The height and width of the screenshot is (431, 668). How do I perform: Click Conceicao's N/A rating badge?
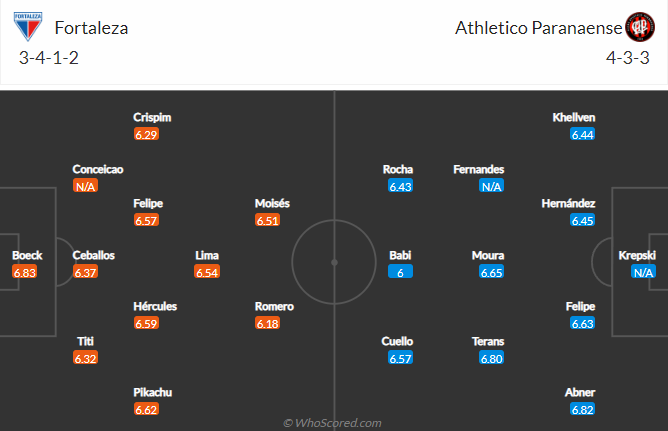86,186
